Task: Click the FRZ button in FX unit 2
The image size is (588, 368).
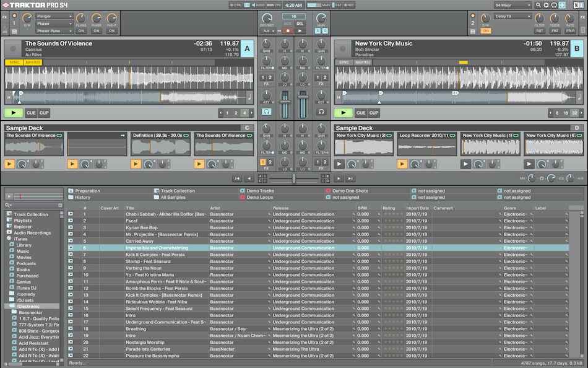Action: [x=555, y=31]
